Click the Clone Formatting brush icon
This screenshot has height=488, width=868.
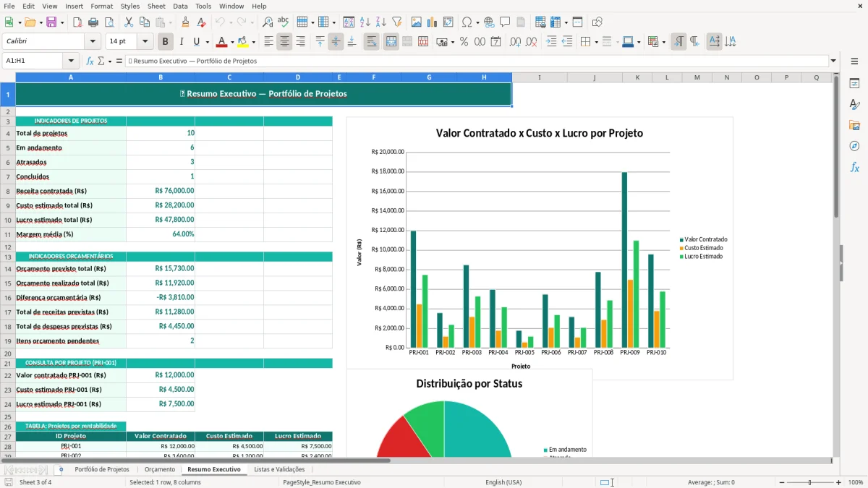(x=185, y=22)
